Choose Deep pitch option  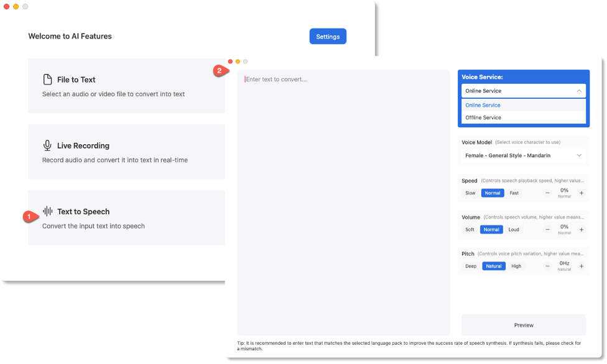click(471, 266)
